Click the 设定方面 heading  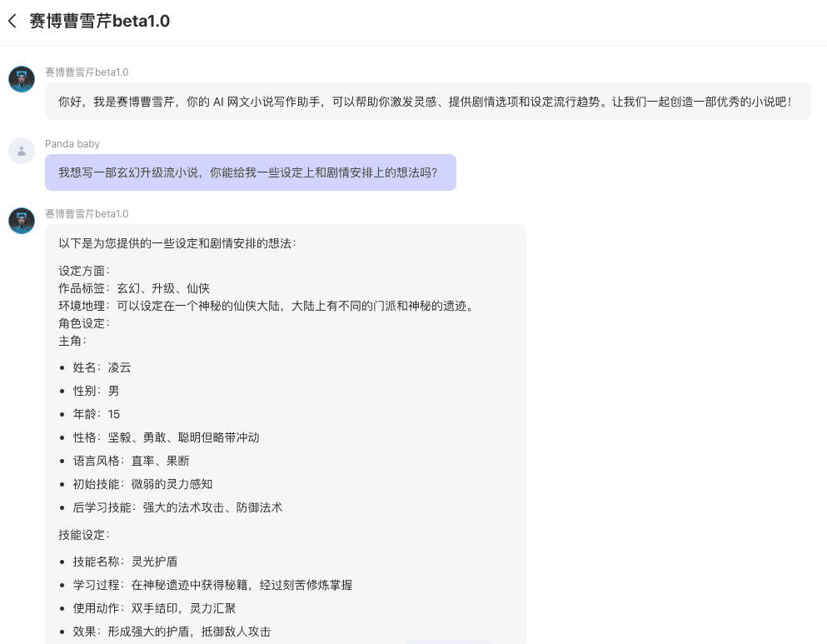tap(84, 271)
